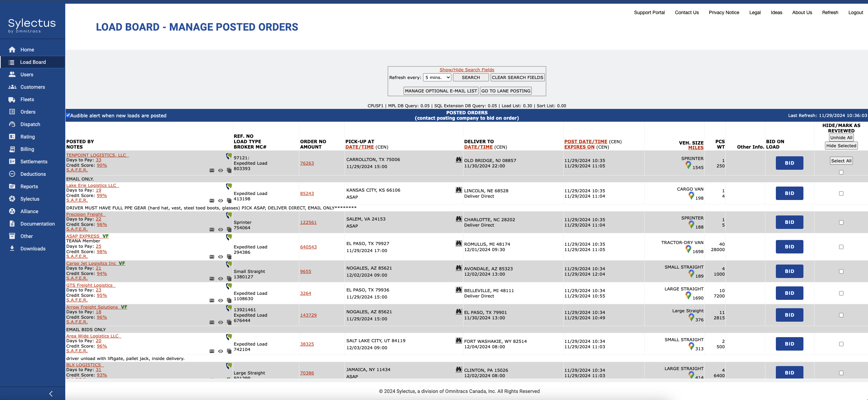
Task: Click the envelope icon for TENPOINT LOGISTICS
Action: (x=212, y=170)
